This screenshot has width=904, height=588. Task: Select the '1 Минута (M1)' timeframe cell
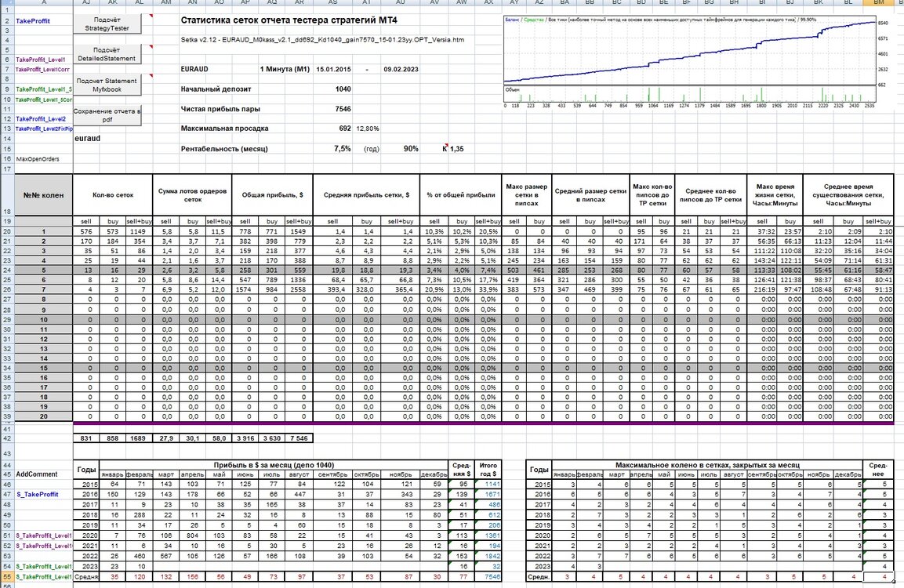tap(285, 69)
